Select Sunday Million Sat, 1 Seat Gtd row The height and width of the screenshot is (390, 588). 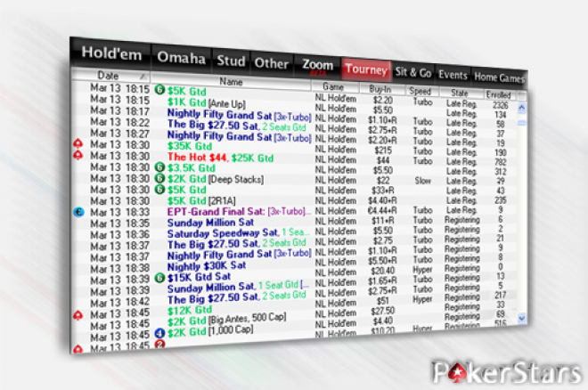238,288
